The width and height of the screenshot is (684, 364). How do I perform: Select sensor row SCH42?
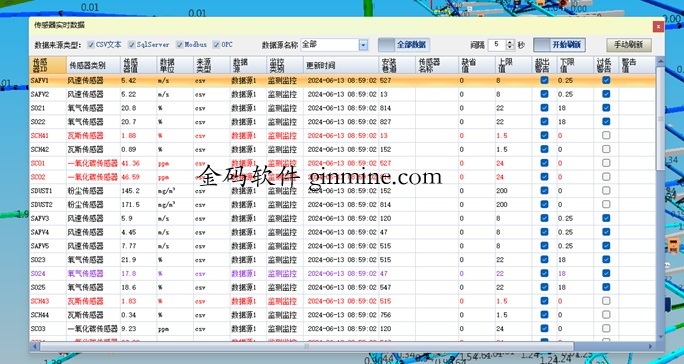(x=342, y=149)
